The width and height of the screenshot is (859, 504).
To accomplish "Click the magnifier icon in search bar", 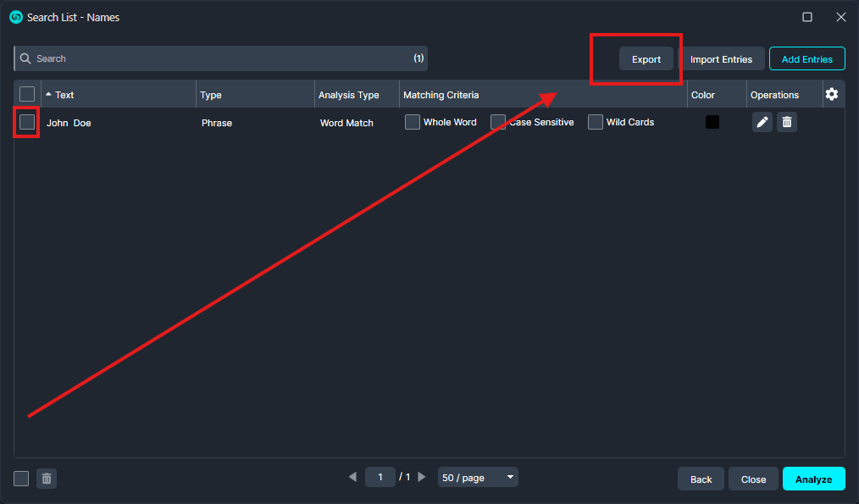I will click(25, 58).
